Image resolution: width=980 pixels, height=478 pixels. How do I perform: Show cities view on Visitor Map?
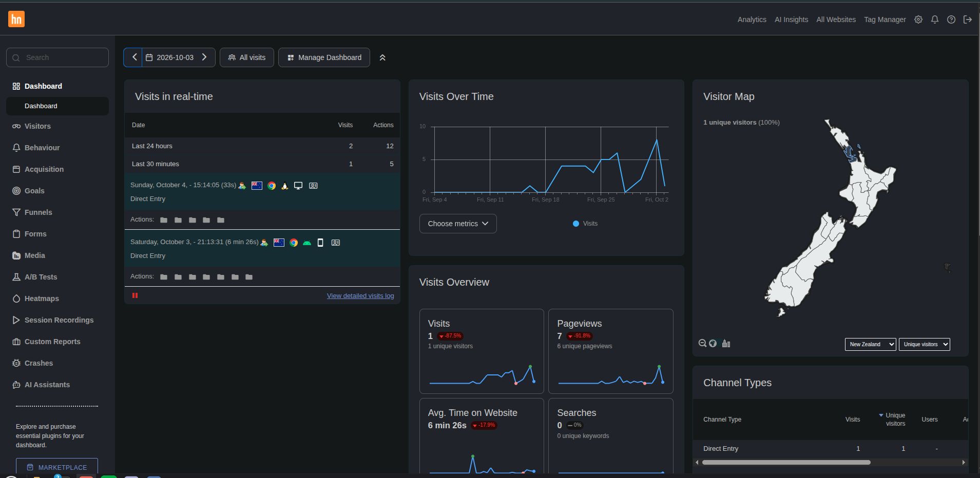pos(726,343)
